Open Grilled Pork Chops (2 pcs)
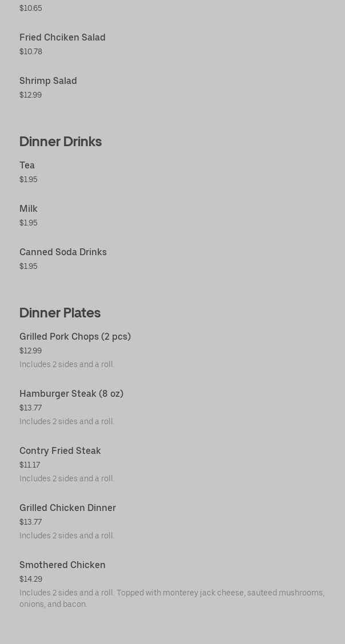The height and width of the screenshot is (644, 345). [x=75, y=337]
